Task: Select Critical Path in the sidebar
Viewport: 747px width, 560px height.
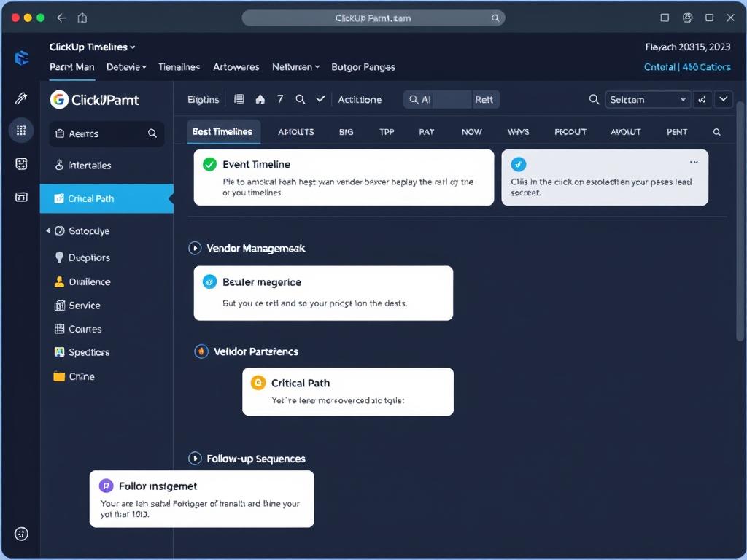Action: pos(107,198)
